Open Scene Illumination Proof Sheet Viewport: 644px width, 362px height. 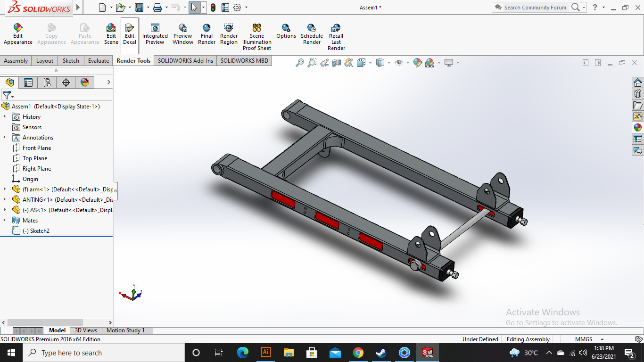[x=257, y=37]
